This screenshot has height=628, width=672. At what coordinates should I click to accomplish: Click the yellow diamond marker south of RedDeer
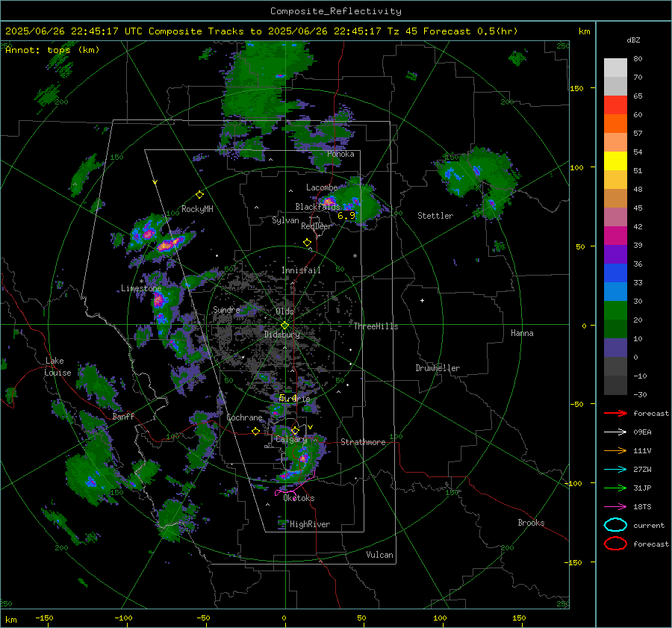307,243
